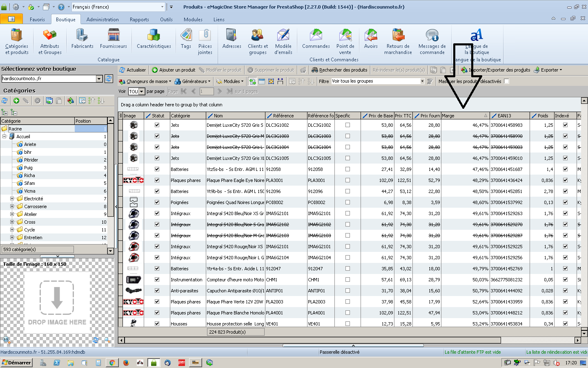Image resolution: width=588 pixels, height=368 pixels.
Task: Switch to the Liens tab
Action: coord(219,19)
